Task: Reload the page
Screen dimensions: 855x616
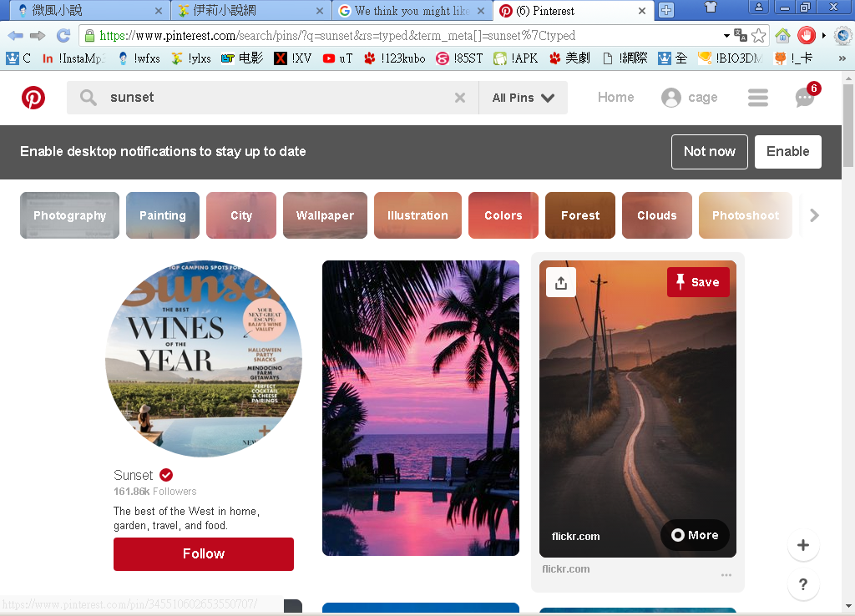Action: [x=63, y=36]
